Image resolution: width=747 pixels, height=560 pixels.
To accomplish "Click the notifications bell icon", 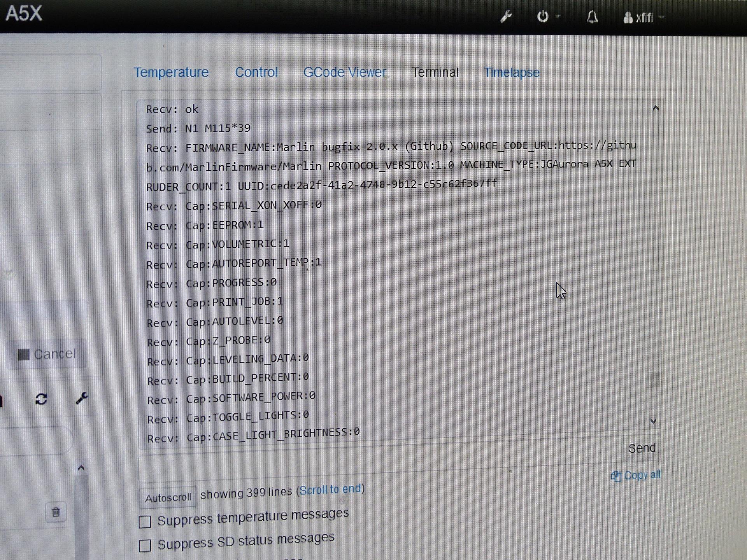I will coord(592,17).
